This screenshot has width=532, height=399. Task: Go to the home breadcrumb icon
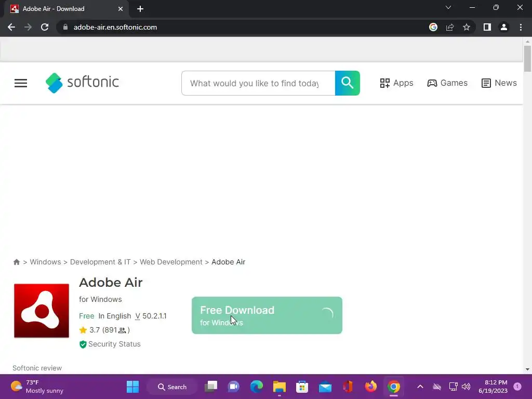click(16, 262)
